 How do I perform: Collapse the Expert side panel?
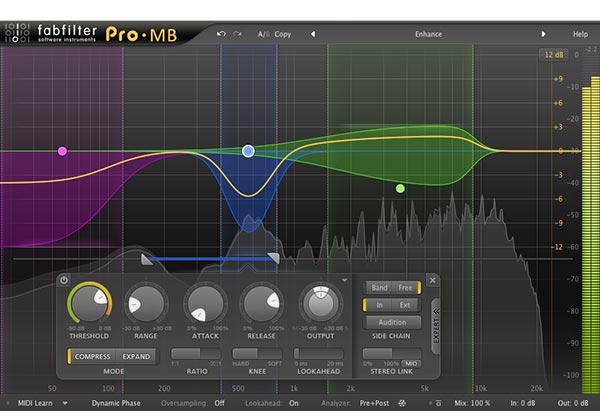pos(436,326)
